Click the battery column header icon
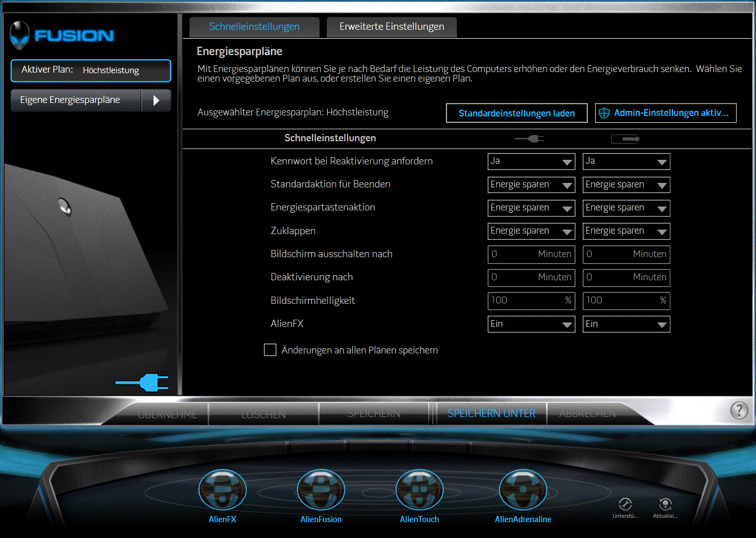This screenshot has height=538, width=756. [x=625, y=138]
